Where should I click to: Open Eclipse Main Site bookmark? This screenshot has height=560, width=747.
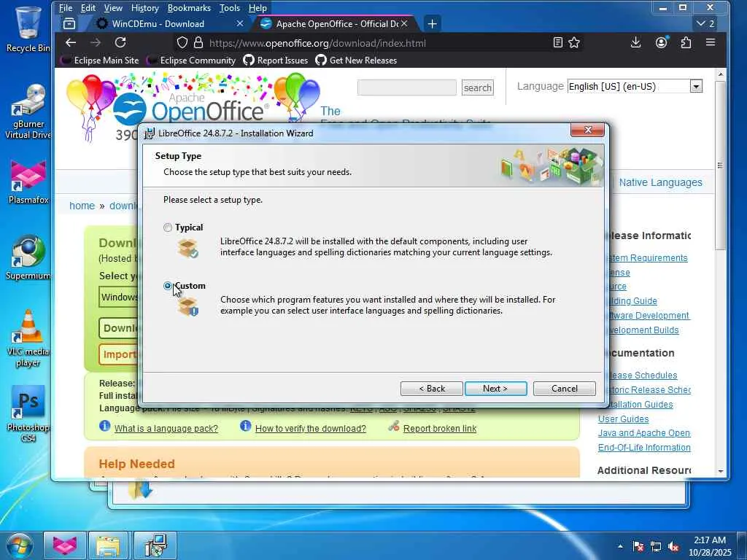[x=100, y=61]
